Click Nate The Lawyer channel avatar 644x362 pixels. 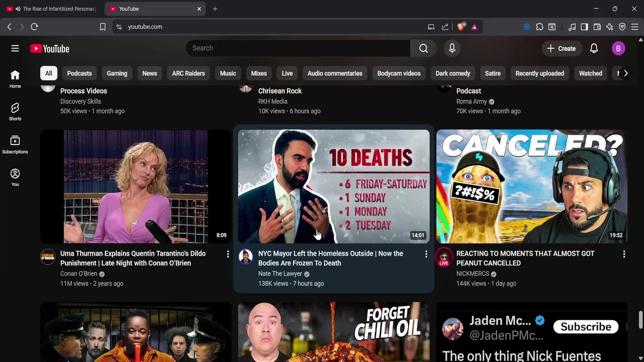click(246, 256)
